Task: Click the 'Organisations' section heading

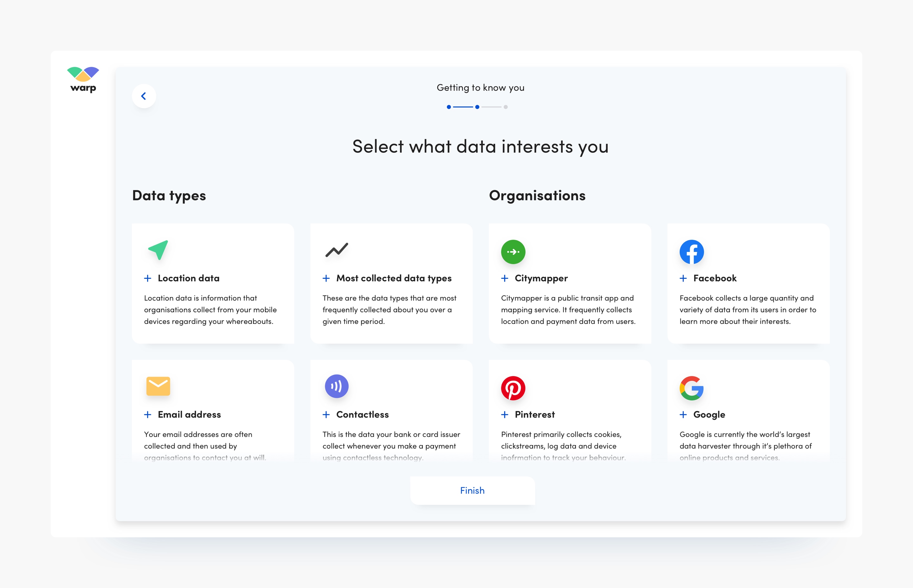Action: coord(537,195)
